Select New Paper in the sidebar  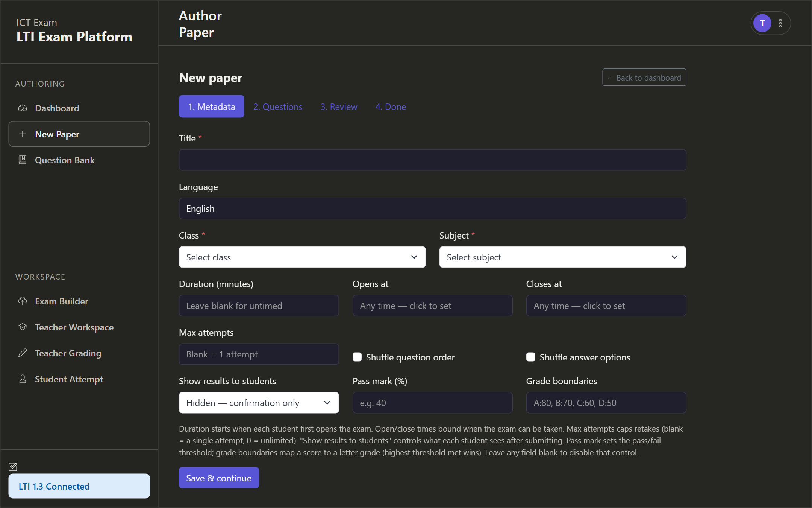pos(79,134)
